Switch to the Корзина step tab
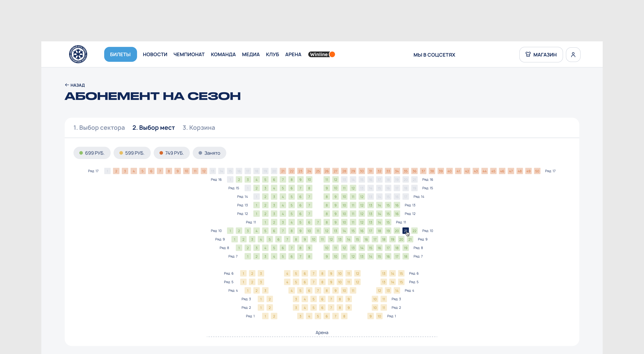Viewport: 644px width, 354px height. (199, 128)
